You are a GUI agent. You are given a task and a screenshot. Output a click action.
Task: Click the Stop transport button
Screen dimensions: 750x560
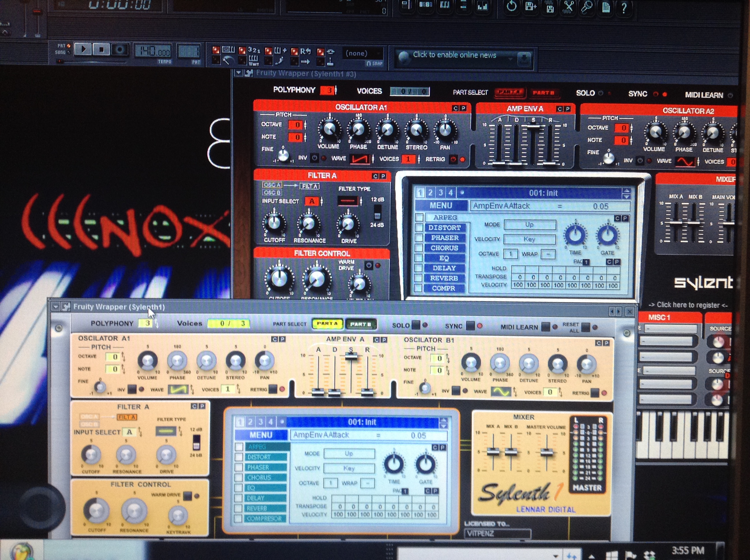pos(101,49)
